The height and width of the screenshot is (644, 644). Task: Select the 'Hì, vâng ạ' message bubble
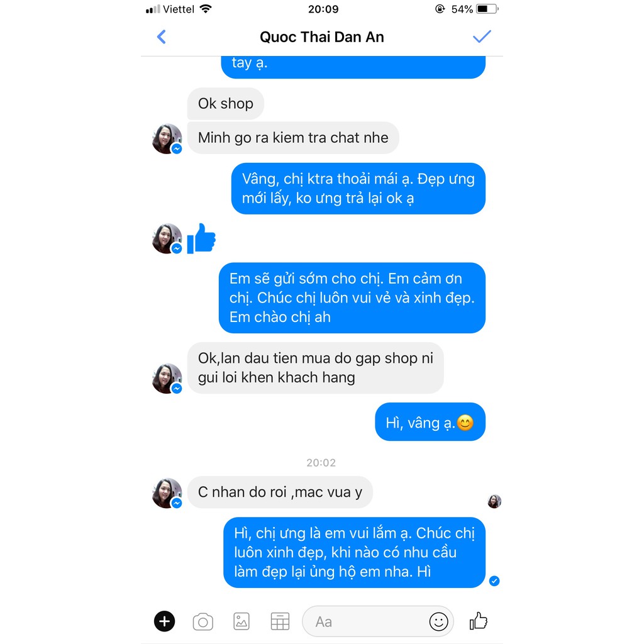(x=430, y=422)
